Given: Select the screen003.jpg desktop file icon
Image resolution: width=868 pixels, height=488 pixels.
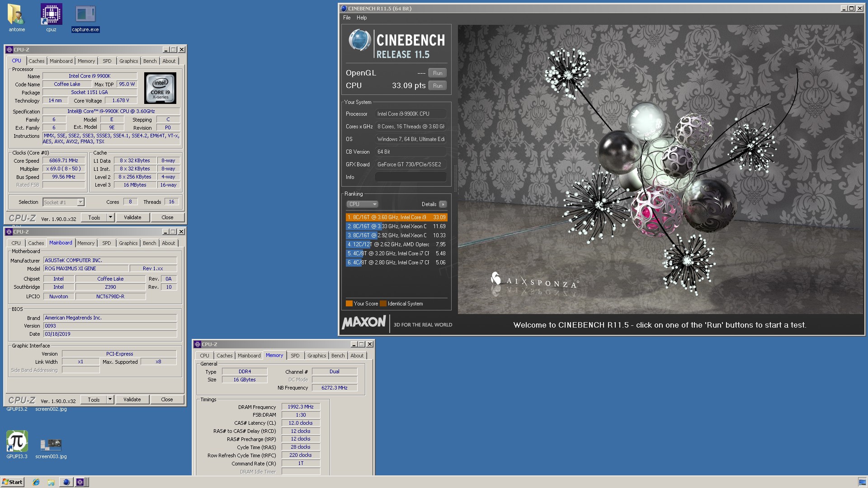Looking at the screenshot, I should click(51, 448).
